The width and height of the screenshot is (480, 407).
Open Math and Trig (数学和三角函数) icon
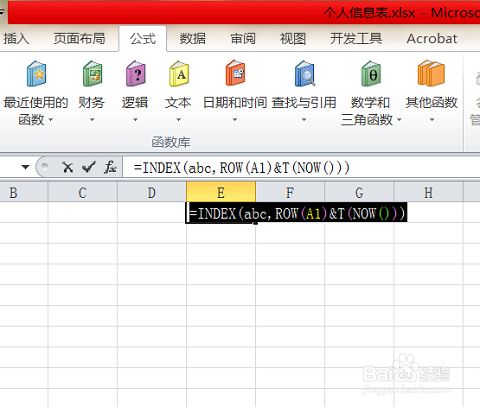tap(371, 73)
